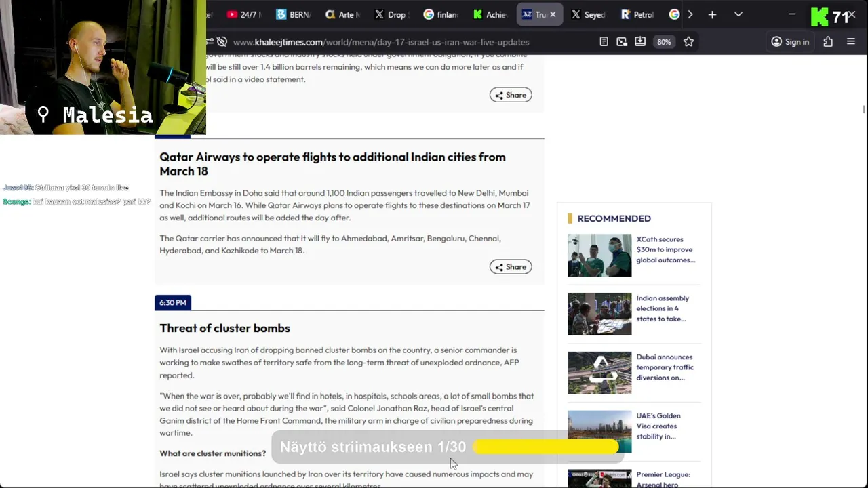Screen dimensions: 868x488
Task: Open XCath article thumbnail image
Action: coord(599,256)
